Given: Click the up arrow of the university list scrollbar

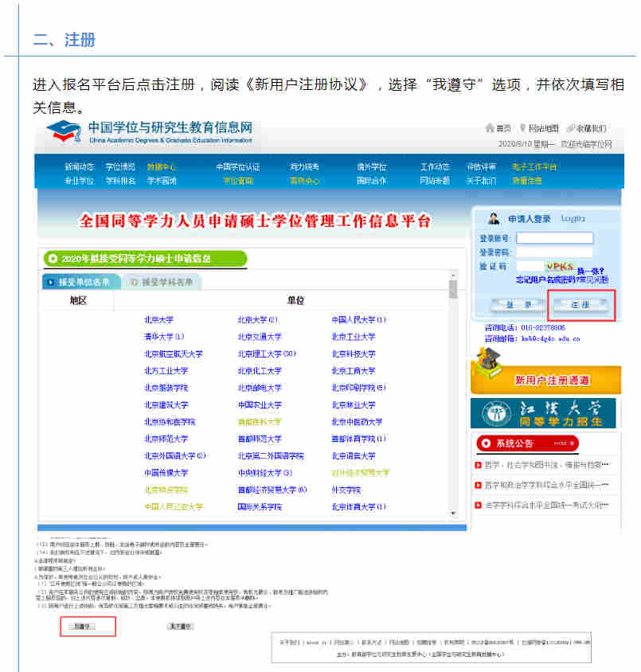Looking at the screenshot, I should click(x=453, y=275).
